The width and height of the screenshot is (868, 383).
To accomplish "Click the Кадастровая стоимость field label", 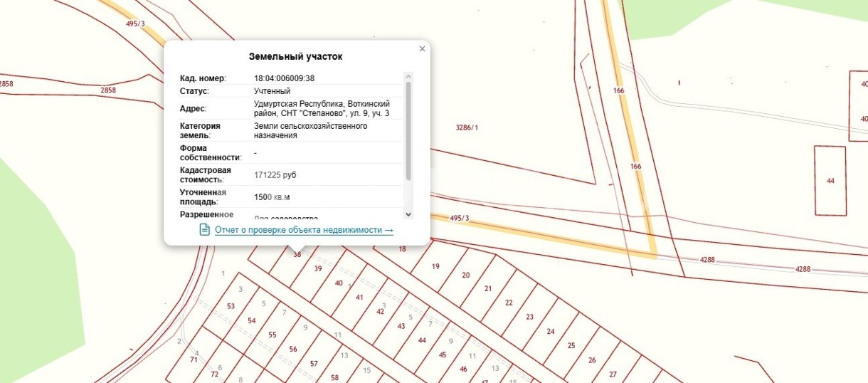I will [x=206, y=175].
